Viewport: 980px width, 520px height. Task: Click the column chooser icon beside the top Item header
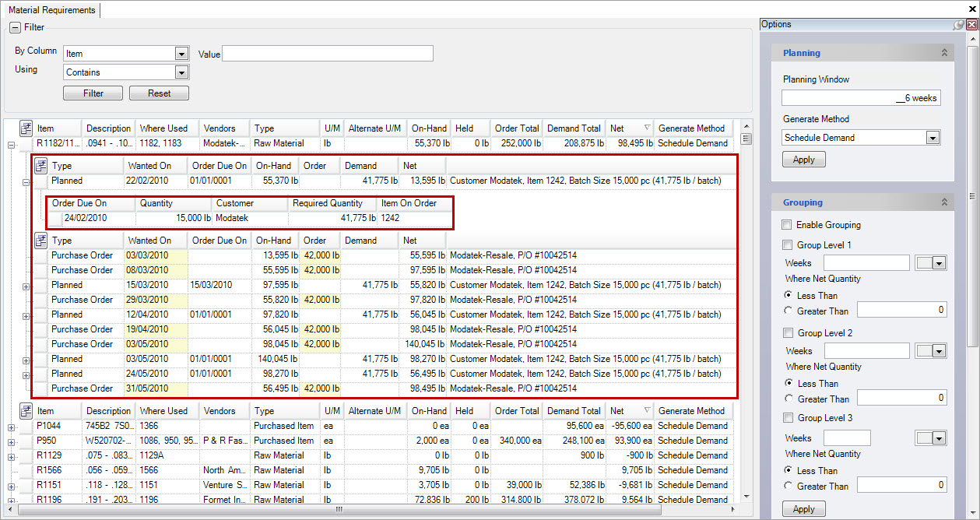coord(26,128)
